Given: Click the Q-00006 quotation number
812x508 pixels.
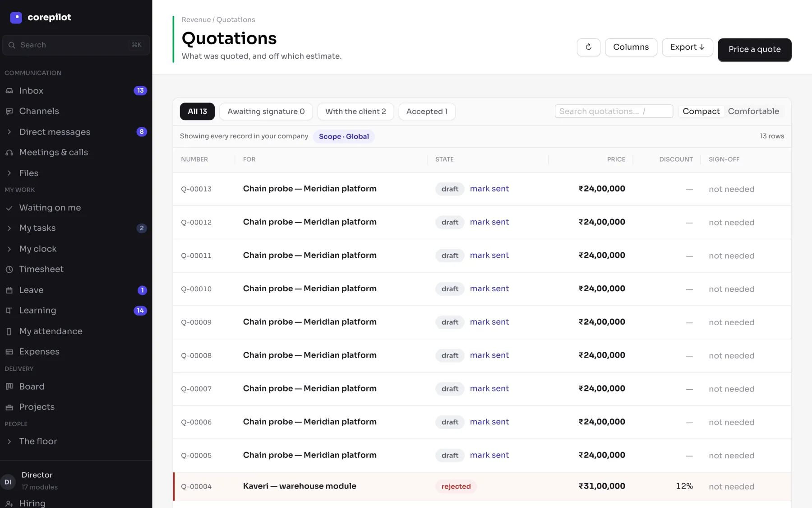Looking at the screenshot, I should coord(196,422).
